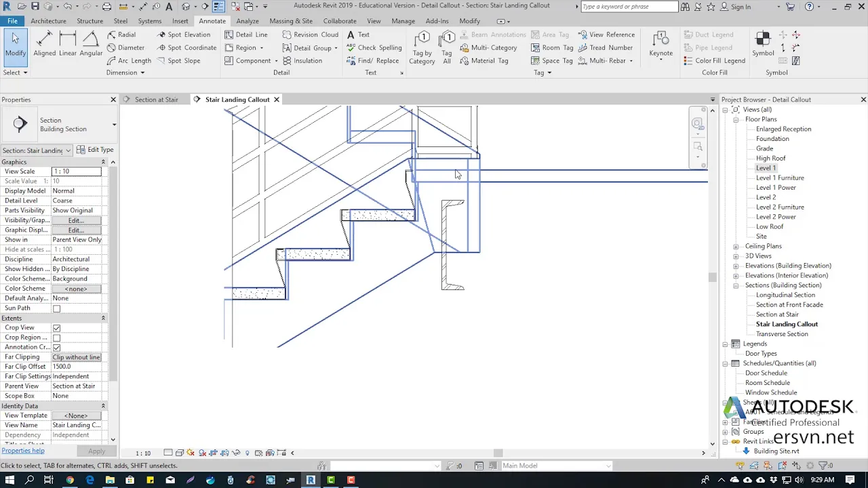Image resolution: width=868 pixels, height=488 pixels.
Task: Uncheck the Annotation Crop checkbox
Action: click(x=56, y=348)
